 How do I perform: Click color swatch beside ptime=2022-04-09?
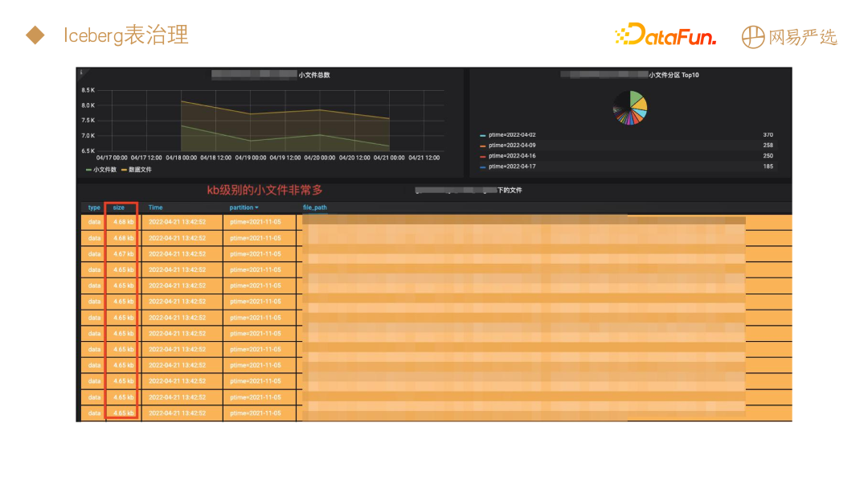click(x=483, y=146)
